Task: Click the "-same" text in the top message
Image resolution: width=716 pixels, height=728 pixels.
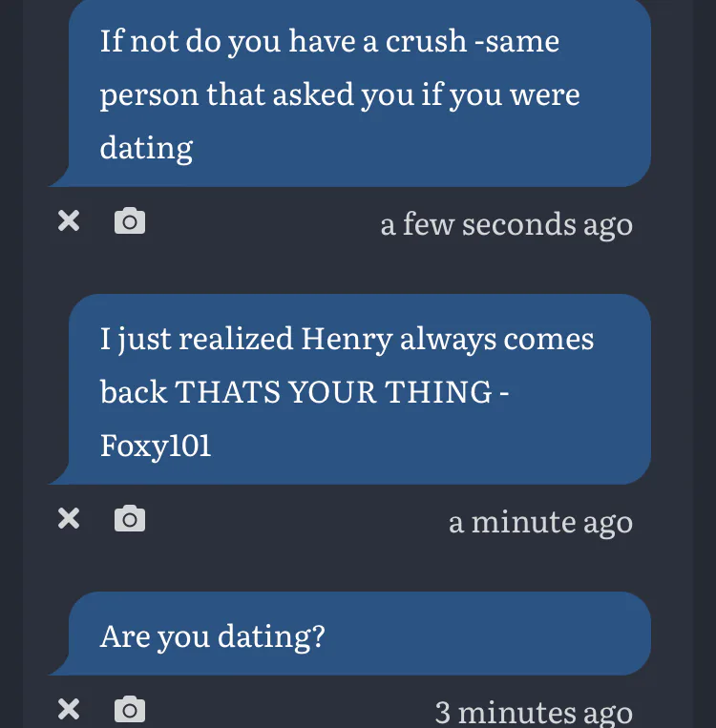Action: (x=516, y=41)
